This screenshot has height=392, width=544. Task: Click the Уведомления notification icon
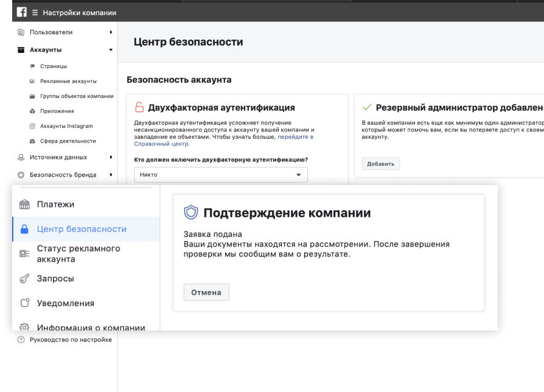point(24,303)
